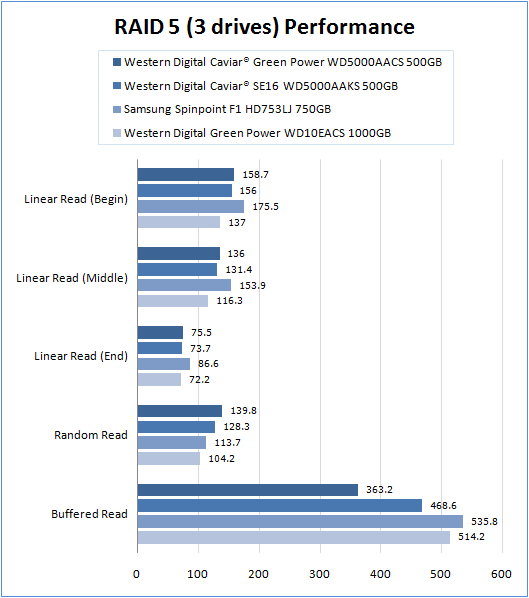Click the Random Read category label
This screenshot has height=598, width=529.
point(91,435)
